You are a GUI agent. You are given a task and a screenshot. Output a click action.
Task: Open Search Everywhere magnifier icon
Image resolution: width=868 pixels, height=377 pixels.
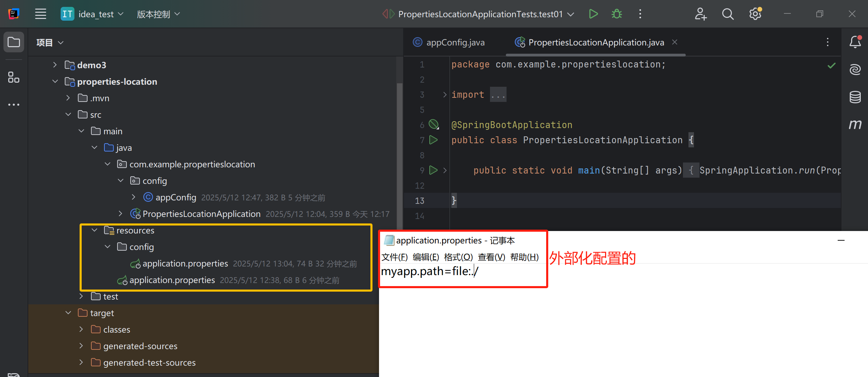tap(727, 14)
